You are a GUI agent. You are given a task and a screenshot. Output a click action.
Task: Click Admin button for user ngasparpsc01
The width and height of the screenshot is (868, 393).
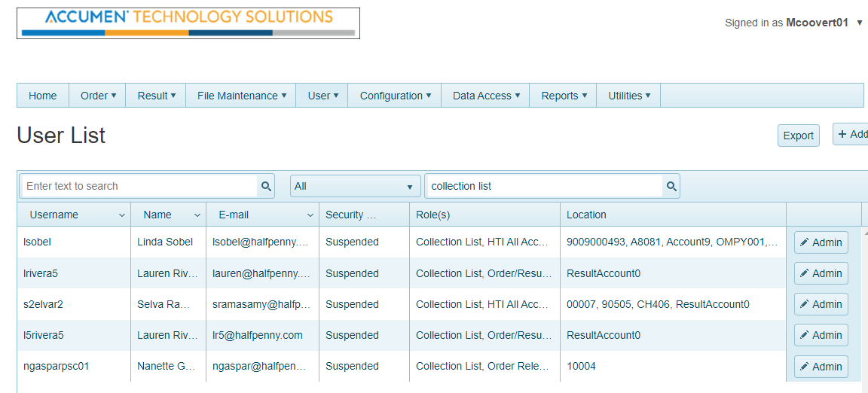click(821, 367)
